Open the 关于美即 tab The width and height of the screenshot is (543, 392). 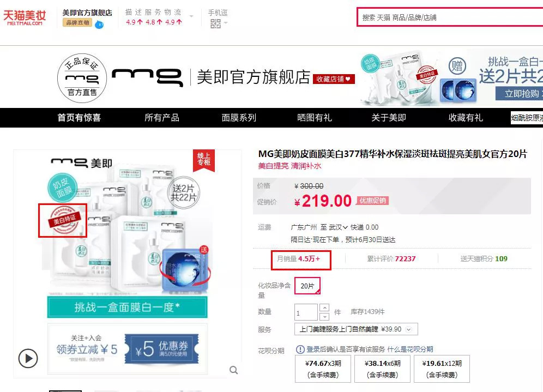(389, 118)
